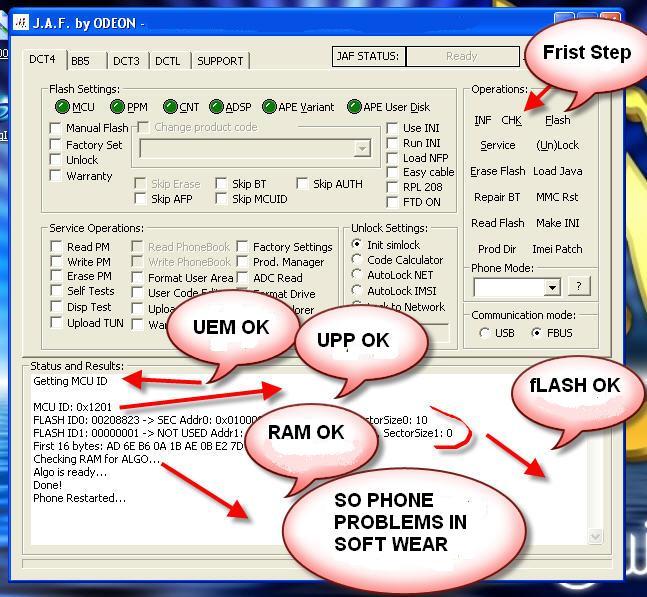Toggle the APE Variant green indicator
Screen dimensions: 647x597
click(269, 106)
